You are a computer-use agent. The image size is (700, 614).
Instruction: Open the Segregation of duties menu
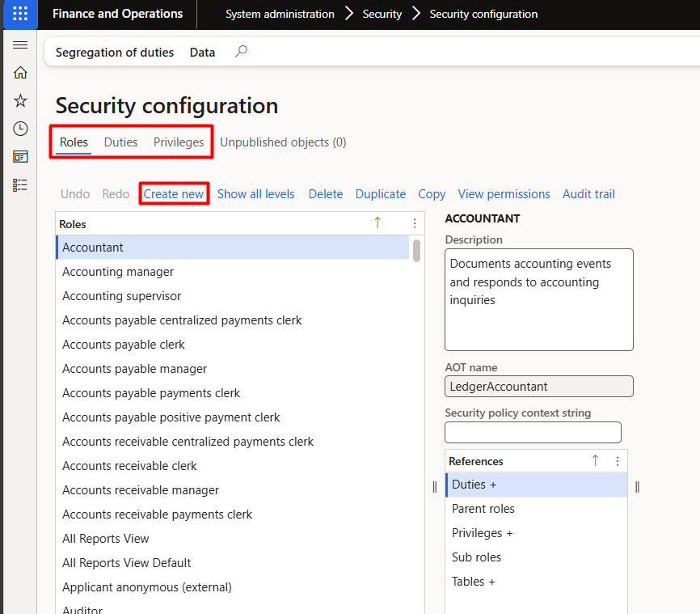tap(115, 53)
